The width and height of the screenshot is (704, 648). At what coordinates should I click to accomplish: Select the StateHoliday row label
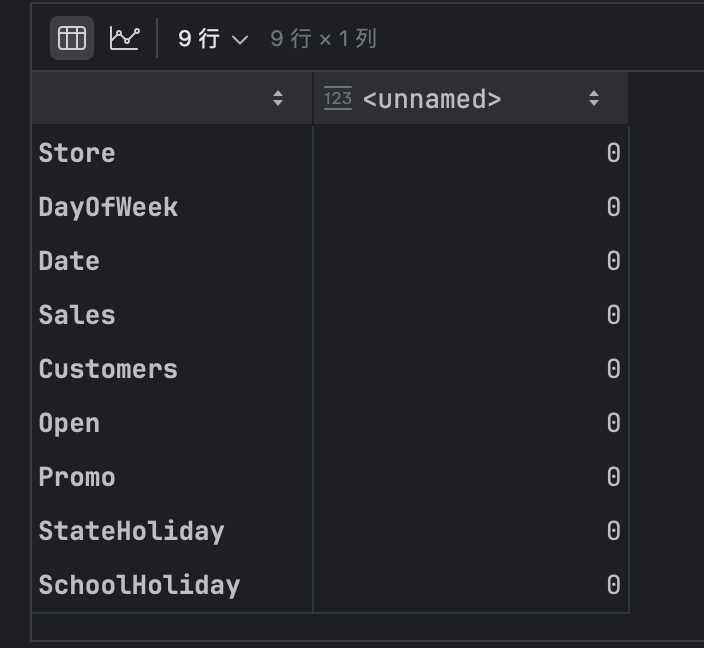132,532
